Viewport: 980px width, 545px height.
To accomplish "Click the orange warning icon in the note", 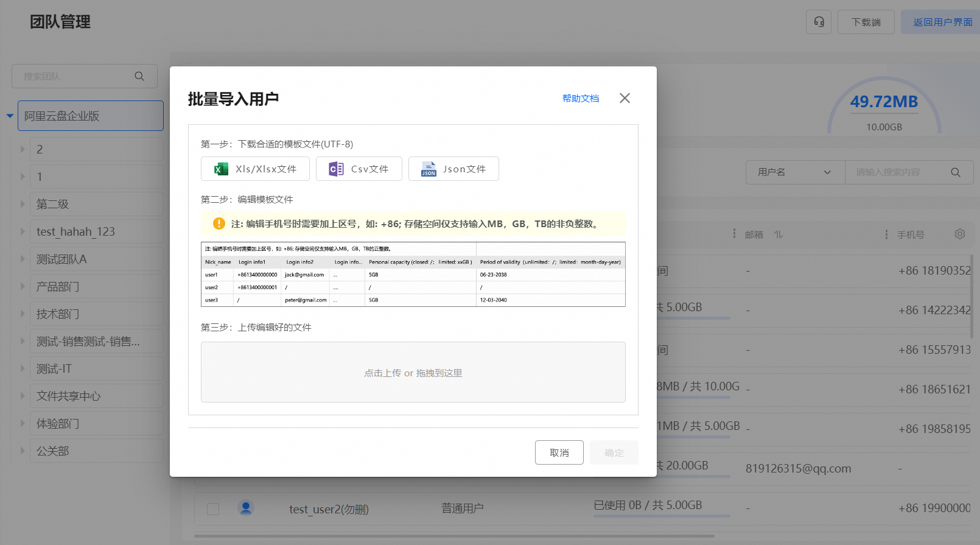I will (219, 223).
